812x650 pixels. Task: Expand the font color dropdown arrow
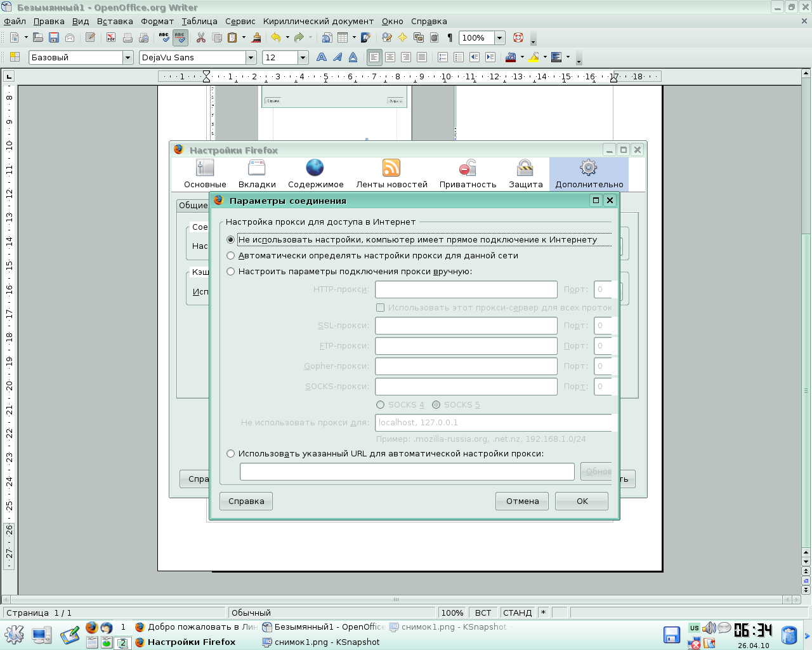[522, 57]
